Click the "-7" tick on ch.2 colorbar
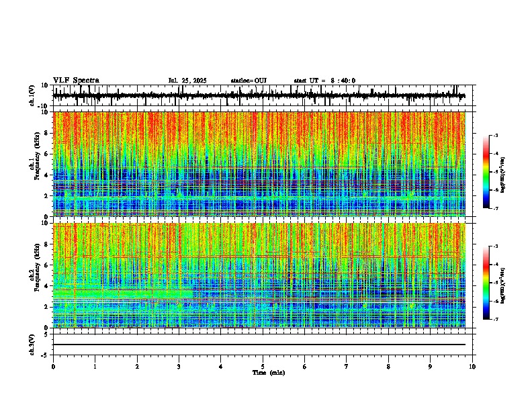Image resolution: width=532 pixels, height=411 pixels. click(x=495, y=319)
